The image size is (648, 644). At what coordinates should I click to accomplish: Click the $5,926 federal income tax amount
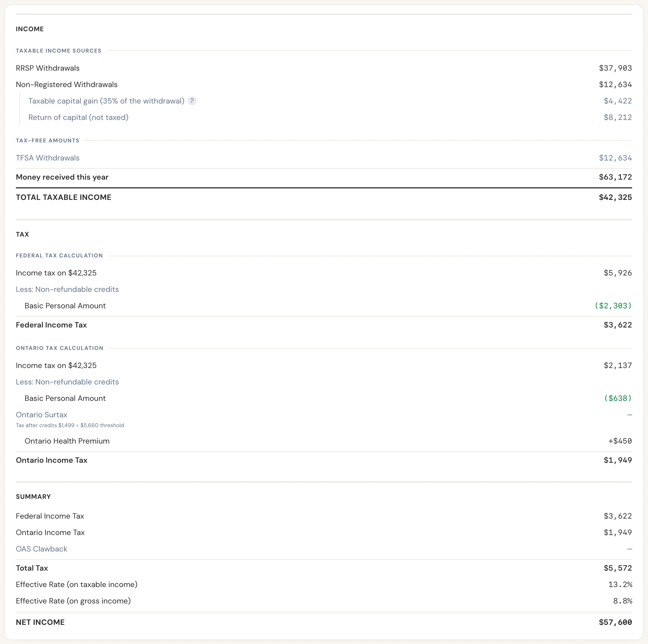pyautogui.click(x=617, y=273)
